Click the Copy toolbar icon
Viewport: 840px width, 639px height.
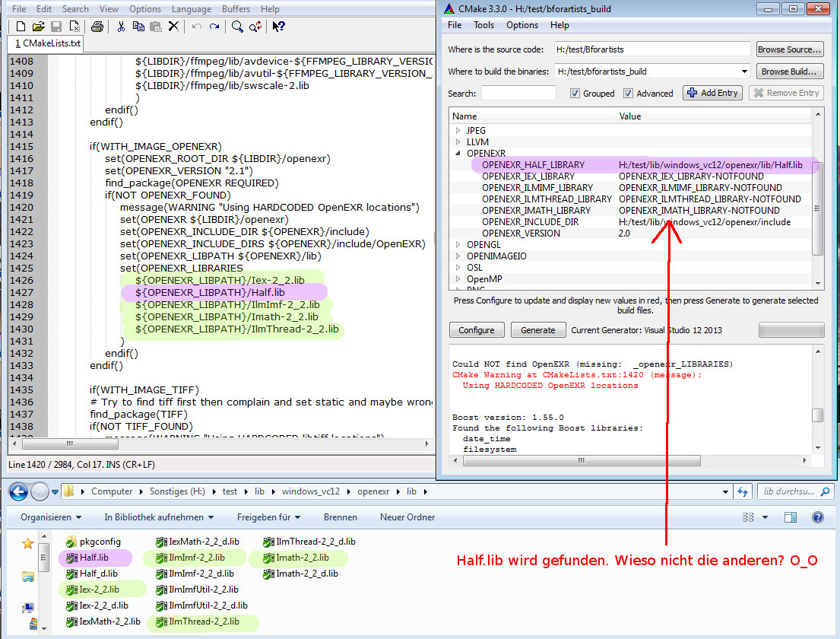138,27
